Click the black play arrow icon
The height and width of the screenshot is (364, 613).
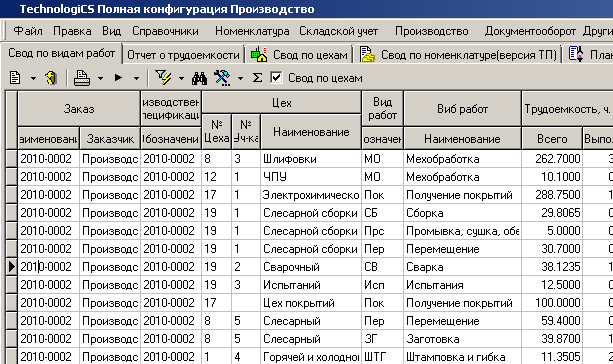118,78
